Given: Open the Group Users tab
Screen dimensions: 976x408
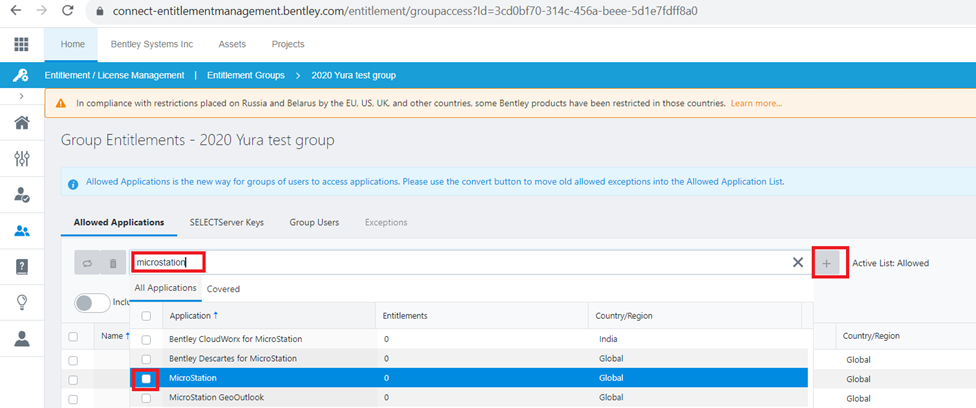Looking at the screenshot, I should pos(314,222).
